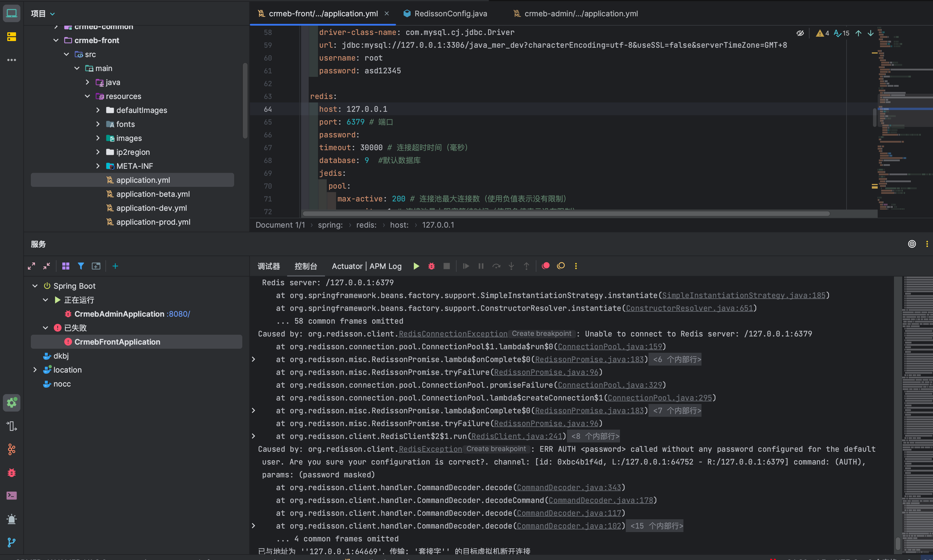This screenshot has height=560, width=933.
Task: Expand all services in tree
Action: pos(31,266)
